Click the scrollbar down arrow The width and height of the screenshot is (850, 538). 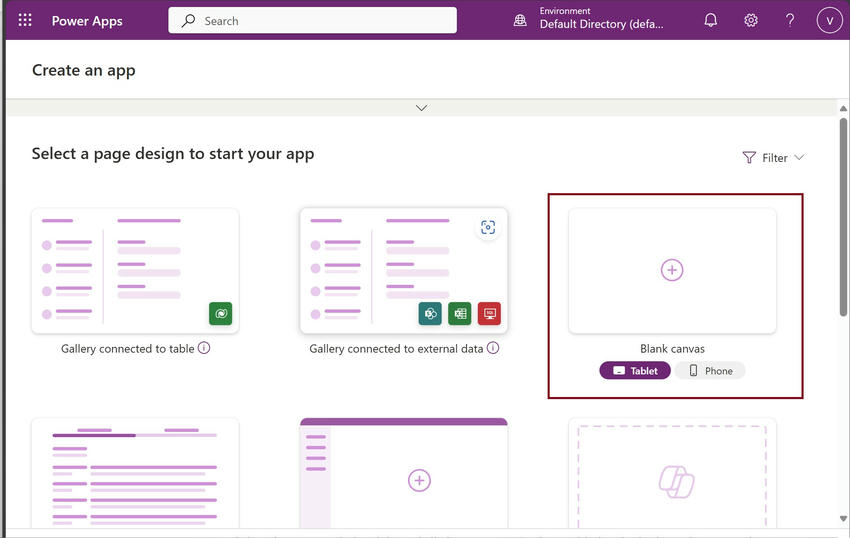point(843,518)
